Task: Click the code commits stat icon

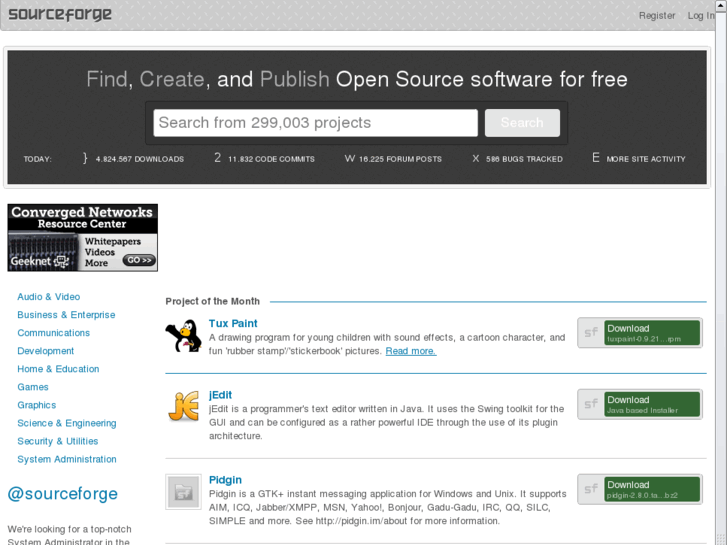Action: pyautogui.click(x=217, y=158)
